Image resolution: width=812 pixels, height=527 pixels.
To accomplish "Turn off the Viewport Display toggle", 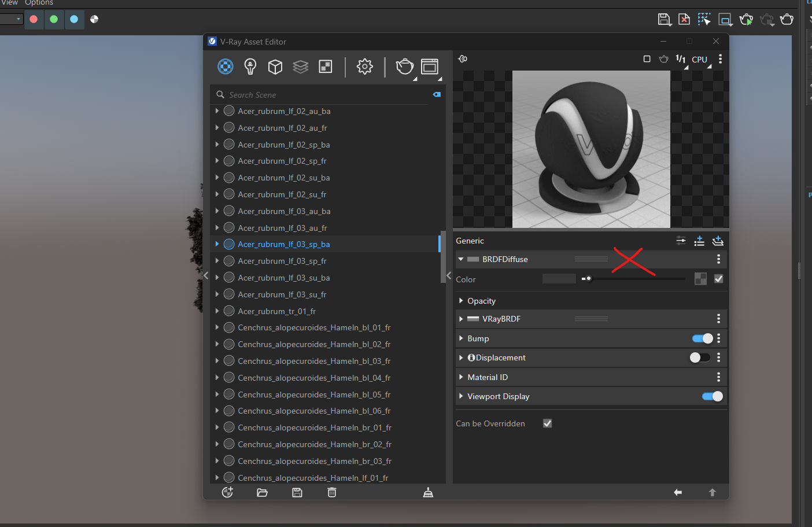I will [x=713, y=396].
